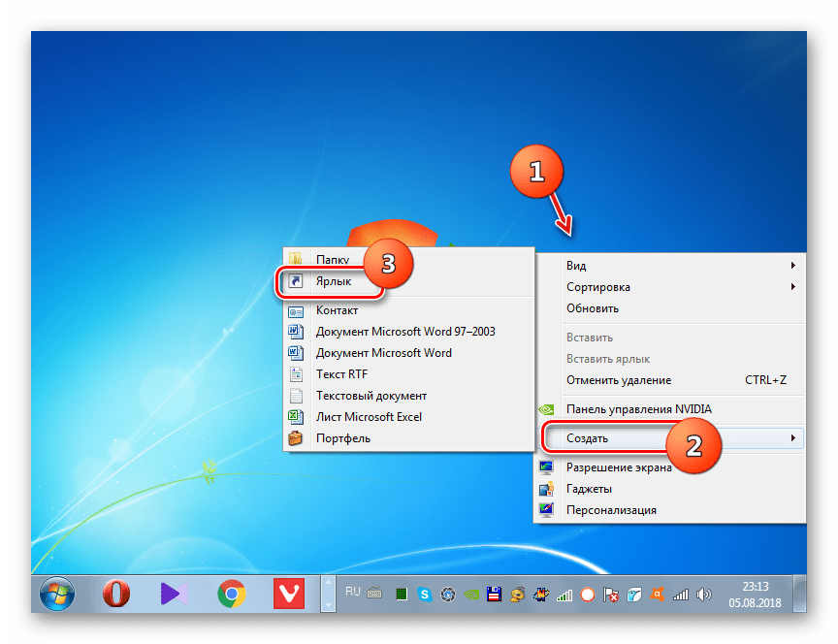Expand the Сортировка submenu arrow
838x644 pixels.
[793, 286]
